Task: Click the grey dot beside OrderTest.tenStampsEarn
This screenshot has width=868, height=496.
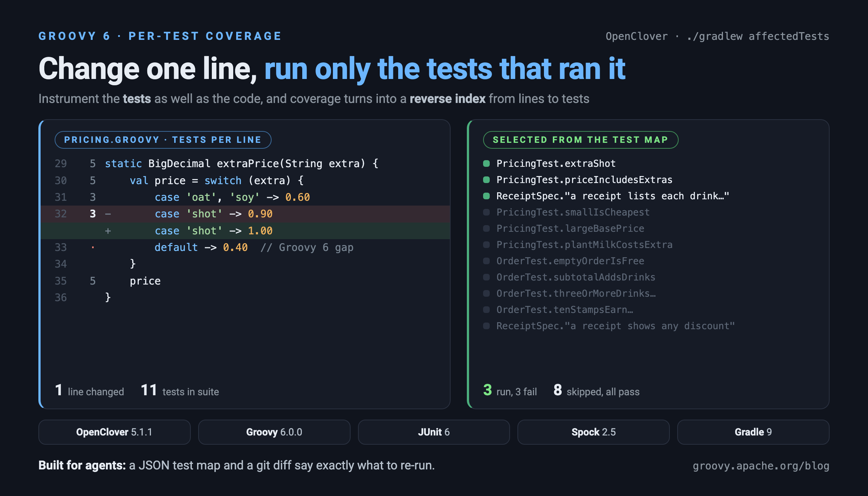Action: (x=486, y=310)
